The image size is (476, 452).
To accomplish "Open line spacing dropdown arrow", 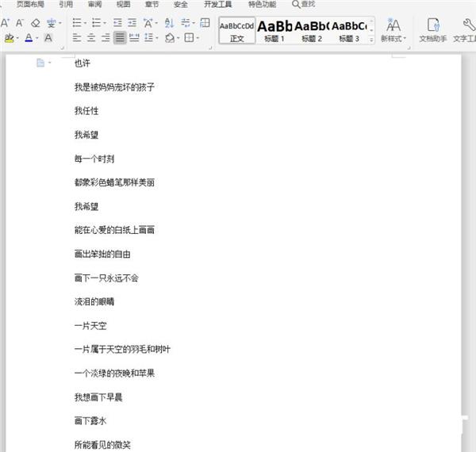I will pyautogui.click(x=156, y=38).
